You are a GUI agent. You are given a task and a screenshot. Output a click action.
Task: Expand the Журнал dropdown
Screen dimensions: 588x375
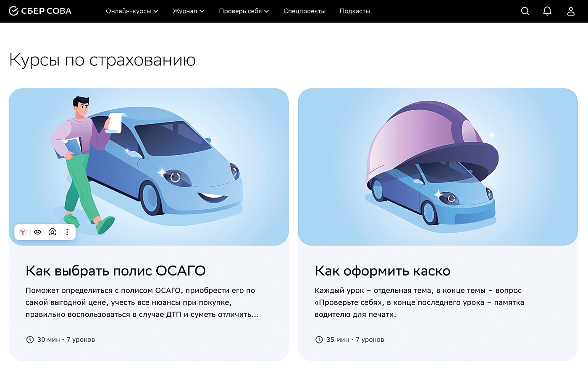(x=189, y=11)
